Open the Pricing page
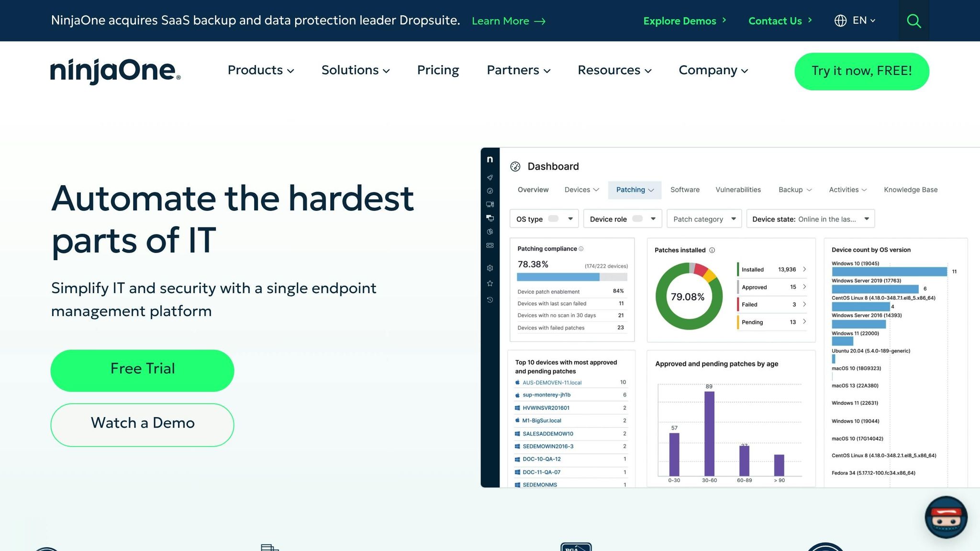The image size is (980, 551). click(x=438, y=70)
